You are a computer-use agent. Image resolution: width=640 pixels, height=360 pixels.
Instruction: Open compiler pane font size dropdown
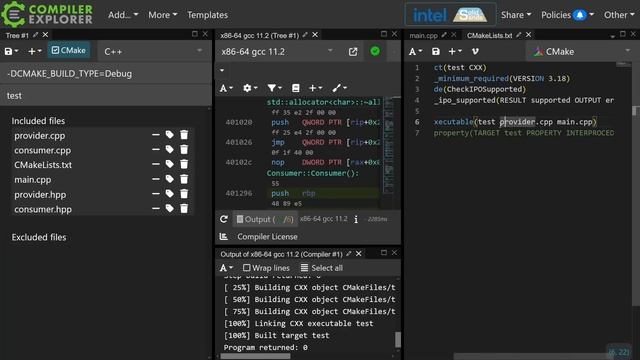point(226,88)
